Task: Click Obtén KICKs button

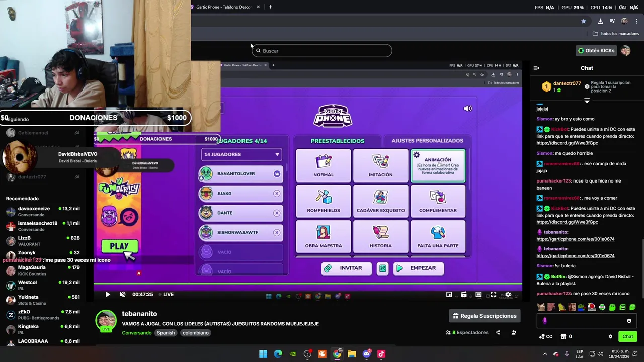Action: (x=596, y=51)
